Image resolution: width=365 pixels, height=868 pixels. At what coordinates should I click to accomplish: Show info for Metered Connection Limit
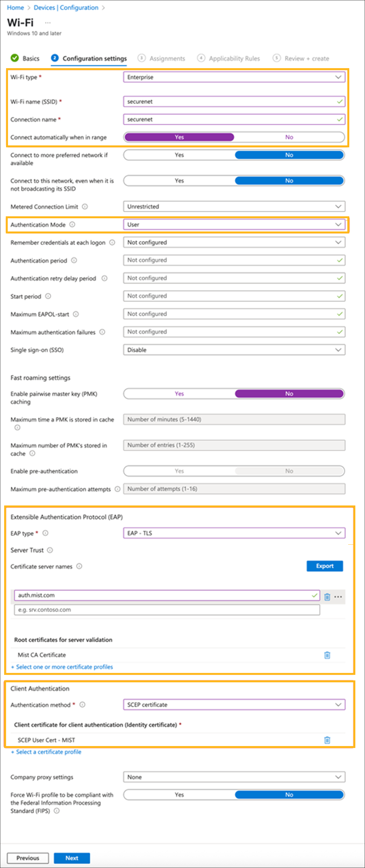[85, 207]
